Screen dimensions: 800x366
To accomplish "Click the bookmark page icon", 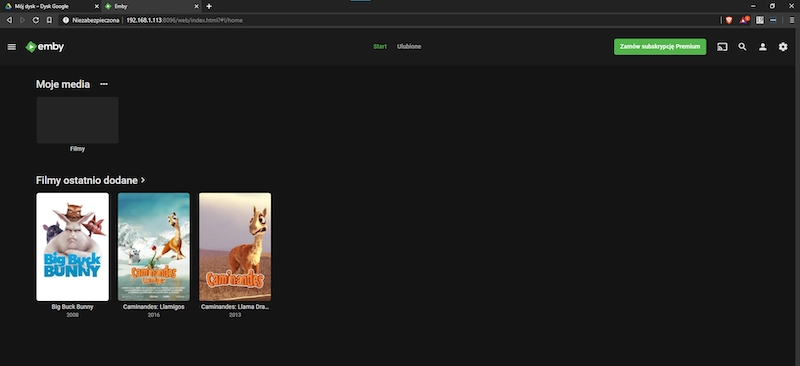I will 49,20.
